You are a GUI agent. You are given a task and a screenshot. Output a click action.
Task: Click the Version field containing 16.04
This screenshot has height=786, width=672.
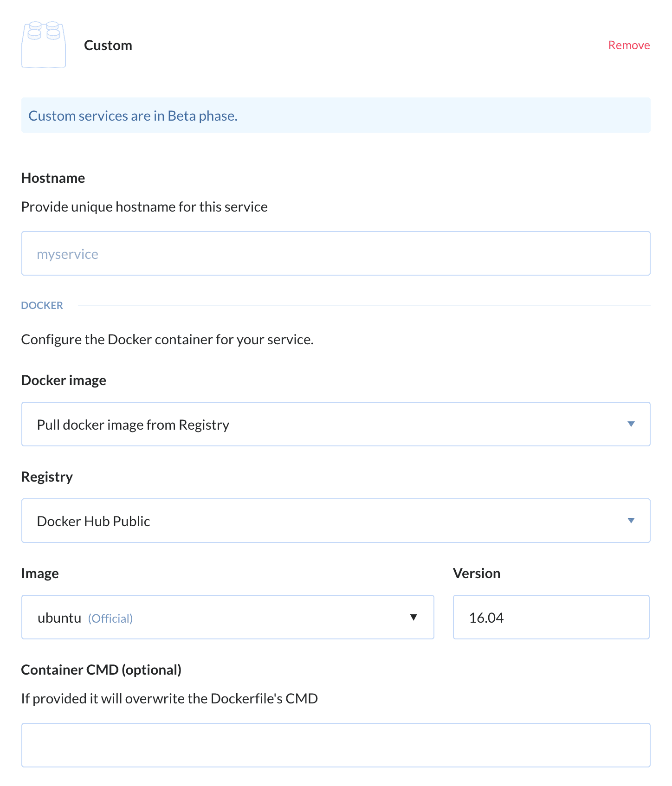pyautogui.click(x=551, y=617)
